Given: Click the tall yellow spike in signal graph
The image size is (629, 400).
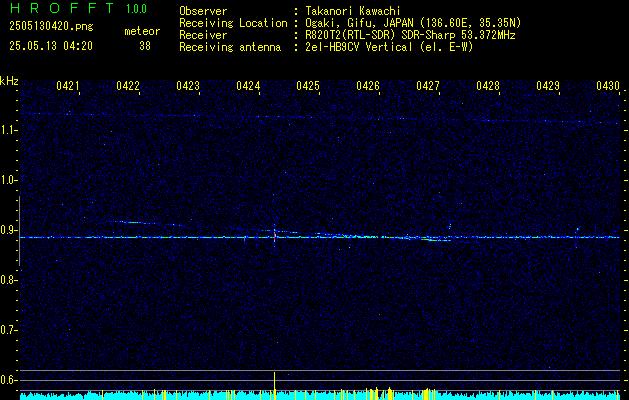Looking at the screenshot, I should [x=275, y=384].
